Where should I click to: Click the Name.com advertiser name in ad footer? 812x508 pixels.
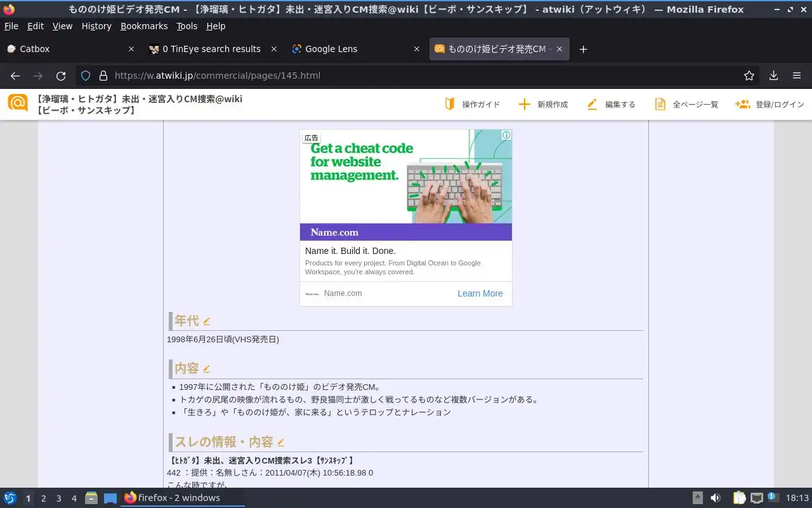tap(343, 293)
